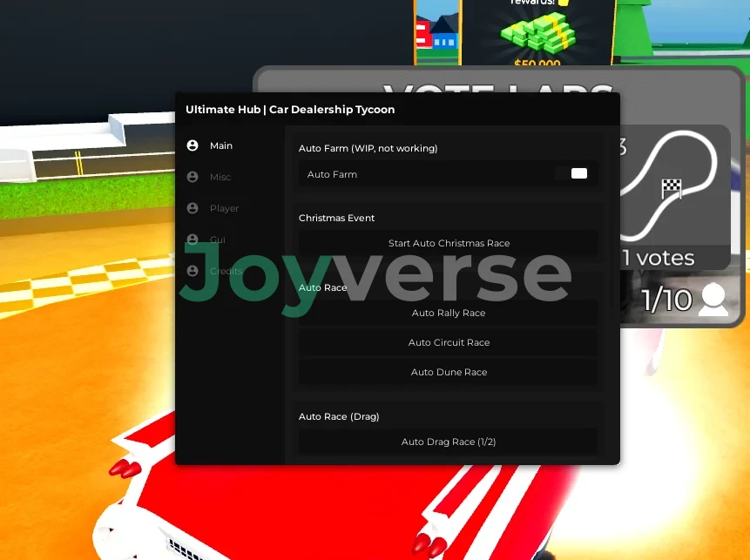Image resolution: width=750 pixels, height=560 pixels.
Task: Click the Ultimate Hub title bar
Action: click(x=290, y=110)
